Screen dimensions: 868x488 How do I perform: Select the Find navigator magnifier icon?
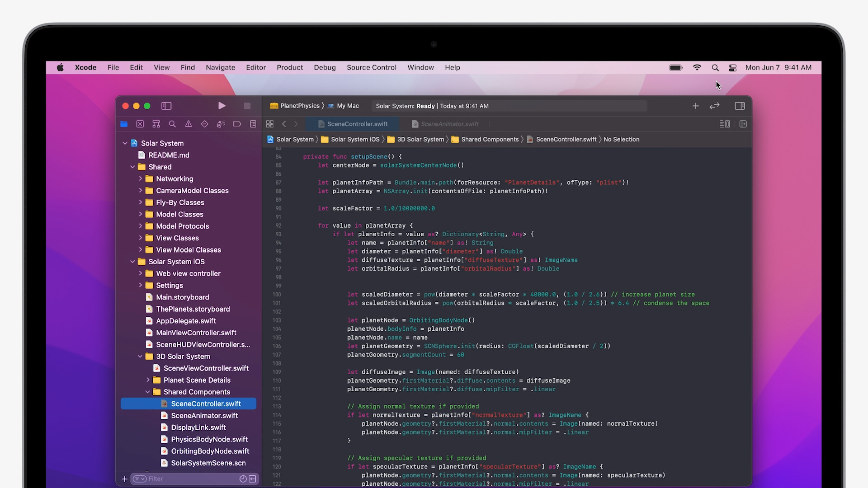pos(172,124)
